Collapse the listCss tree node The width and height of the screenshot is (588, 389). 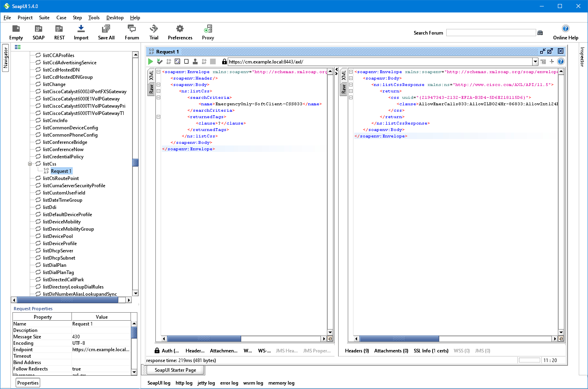30,164
